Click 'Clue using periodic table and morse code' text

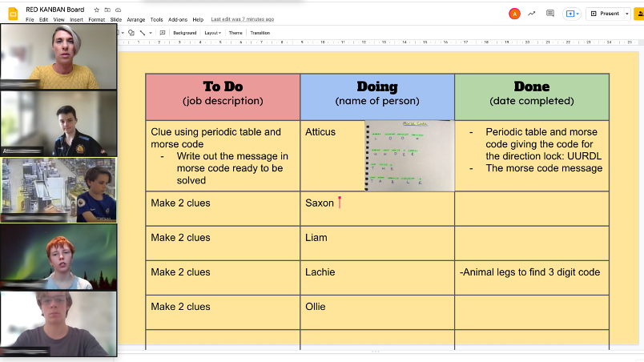tap(216, 138)
